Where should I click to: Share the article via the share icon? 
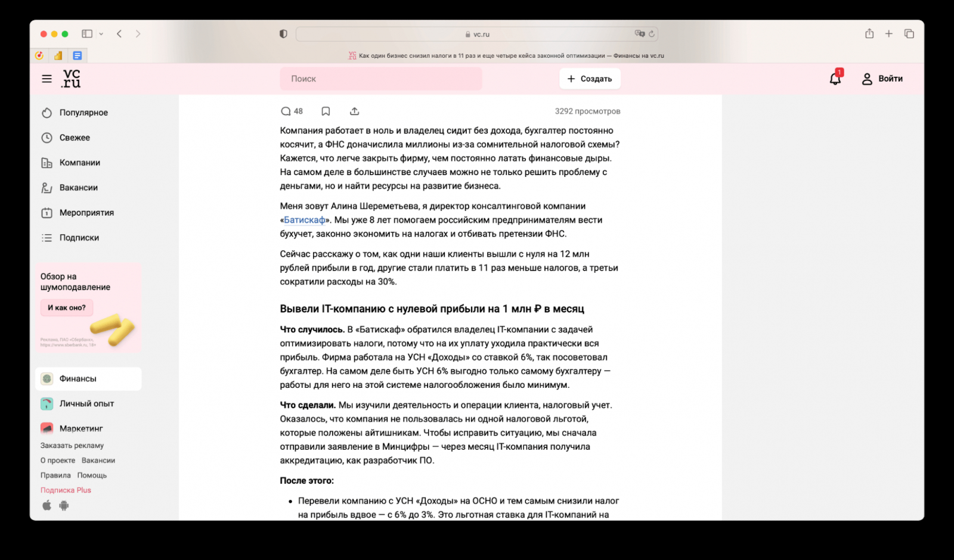(x=354, y=111)
